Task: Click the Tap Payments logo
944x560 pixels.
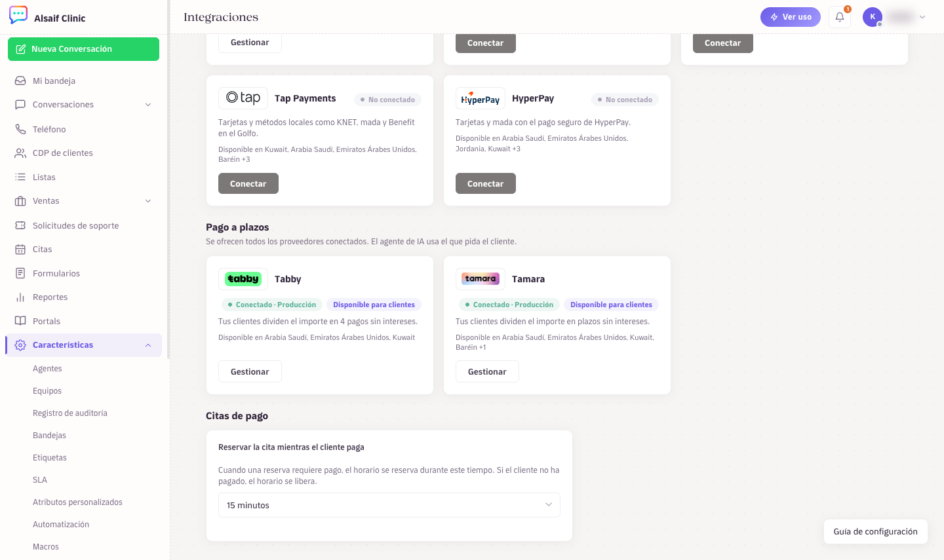Action: (243, 98)
